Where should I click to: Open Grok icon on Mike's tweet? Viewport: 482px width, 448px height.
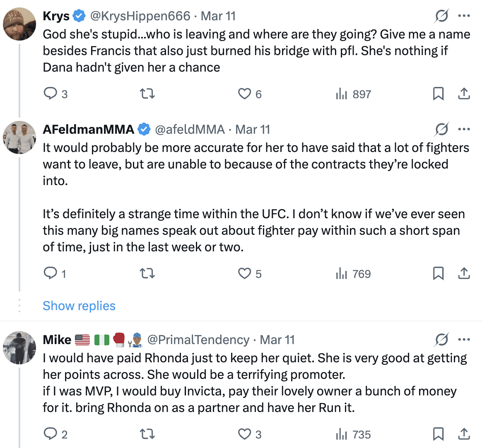[x=441, y=340]
